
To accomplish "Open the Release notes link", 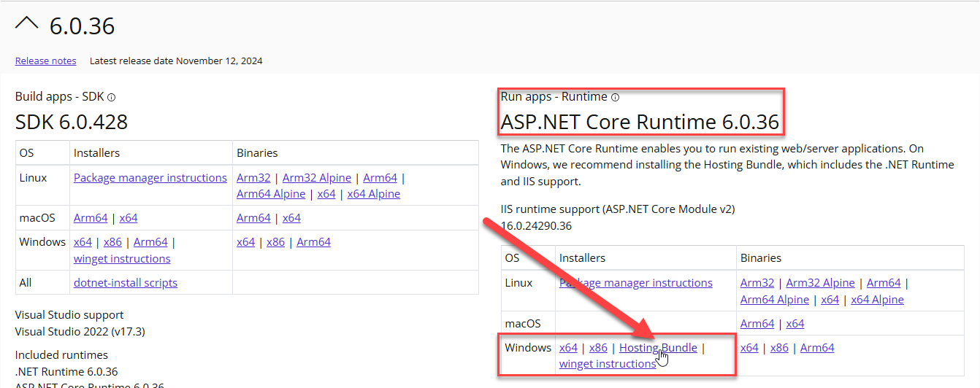I will [x=45, y=61].
